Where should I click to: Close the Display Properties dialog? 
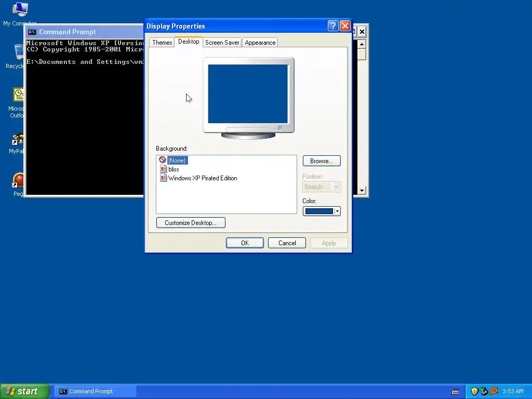tap(345, 26)
